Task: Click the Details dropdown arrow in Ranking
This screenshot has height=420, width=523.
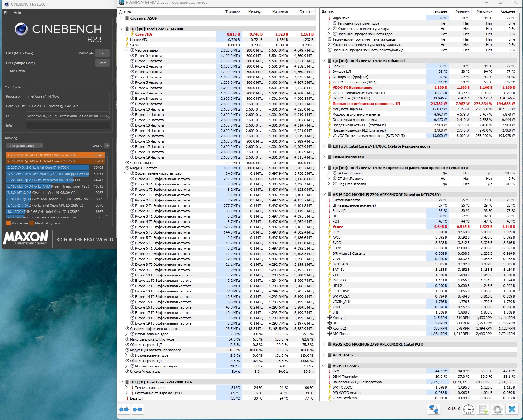Action: click(x=107, y=146)
